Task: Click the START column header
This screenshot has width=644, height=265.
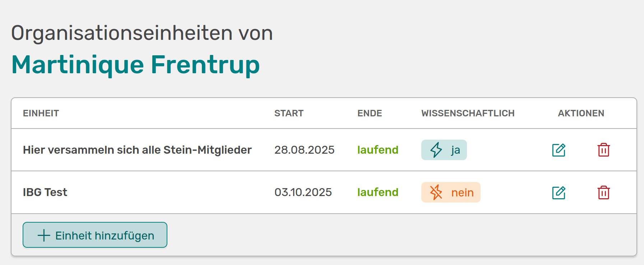Action: (289, 113)
